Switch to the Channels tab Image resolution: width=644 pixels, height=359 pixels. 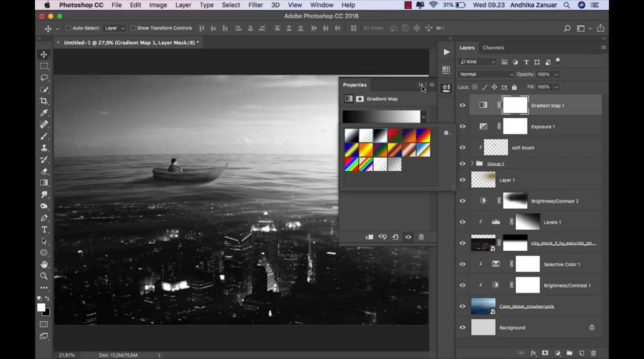(493, 48)
